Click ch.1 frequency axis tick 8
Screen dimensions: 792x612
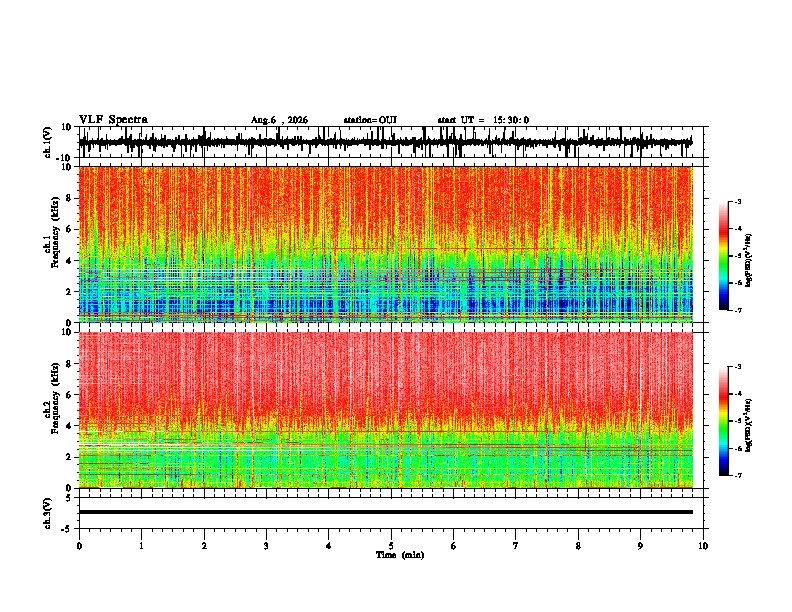pyautogui.click(x=70, y=198)
